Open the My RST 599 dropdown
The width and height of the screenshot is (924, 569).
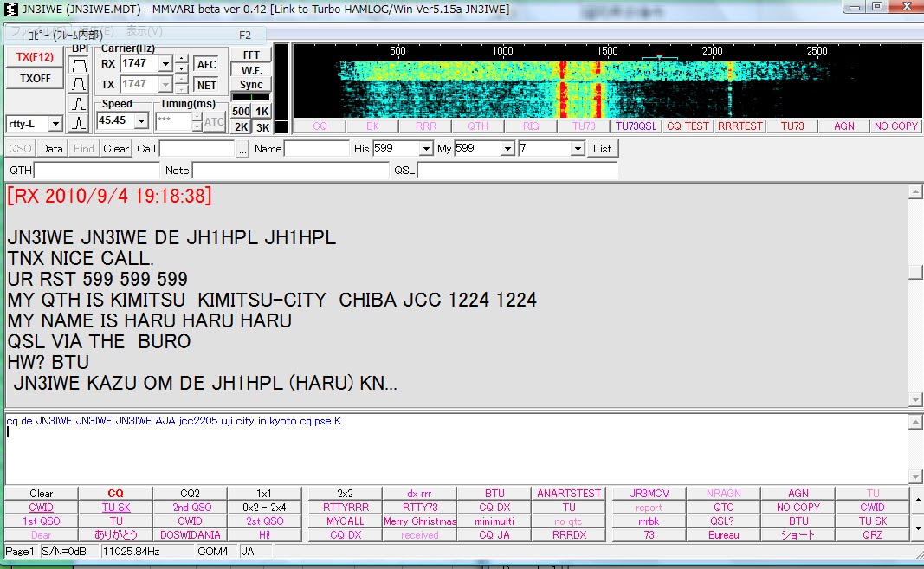[507, 149]
